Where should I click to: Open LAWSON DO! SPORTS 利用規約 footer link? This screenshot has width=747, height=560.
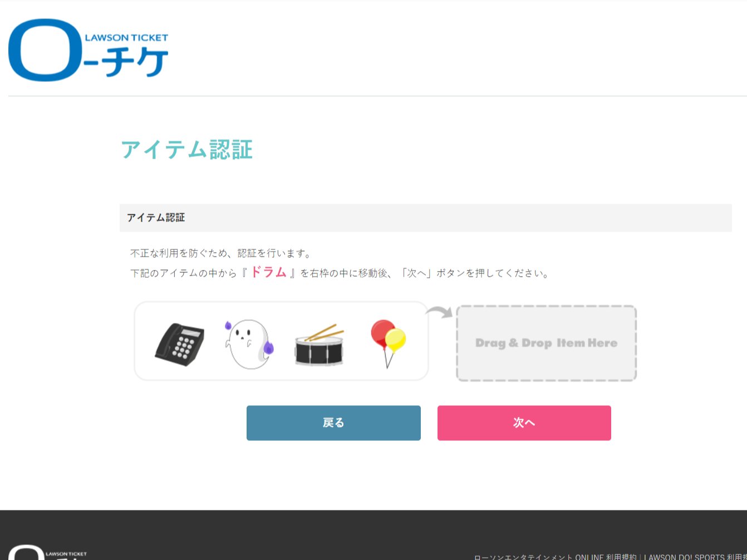point(695,557)
